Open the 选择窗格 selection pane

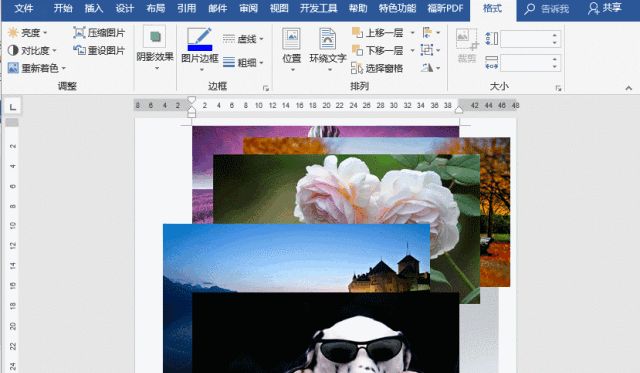click(x=378, y=68)
